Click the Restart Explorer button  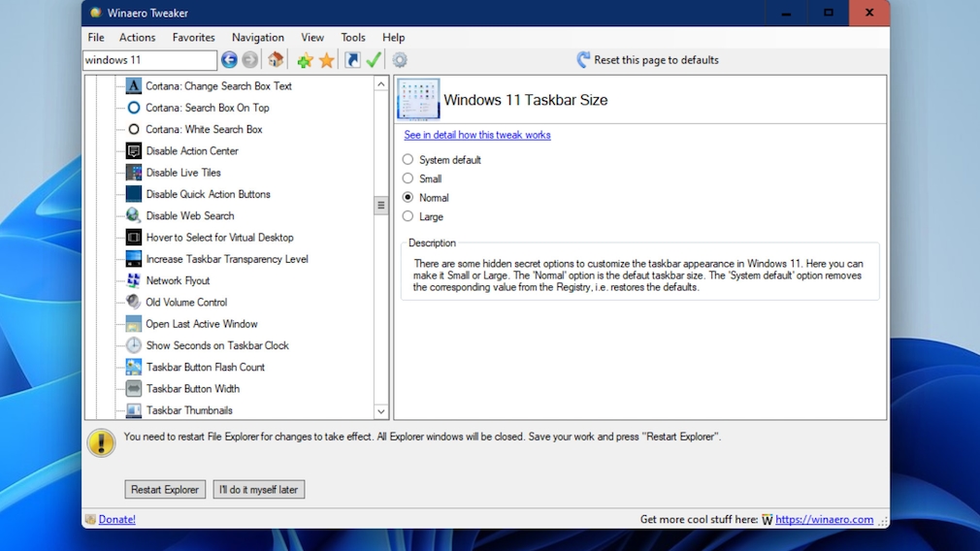click(x=165, y=489)
